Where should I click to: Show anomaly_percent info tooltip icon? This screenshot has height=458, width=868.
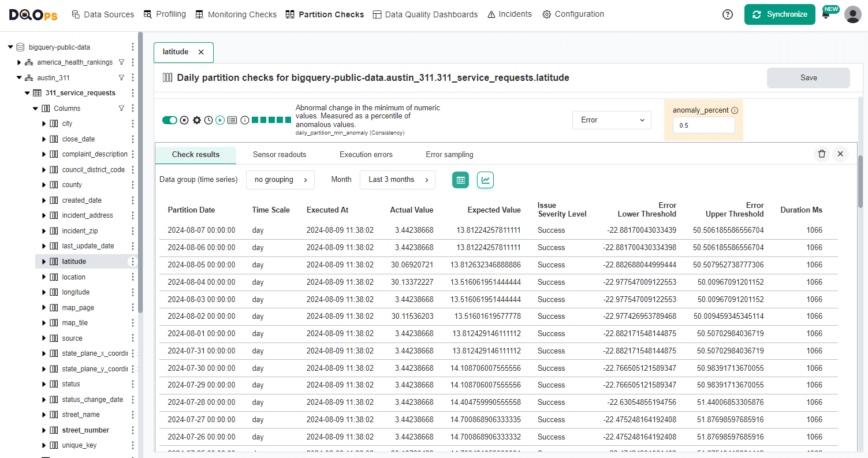(735, 110)
